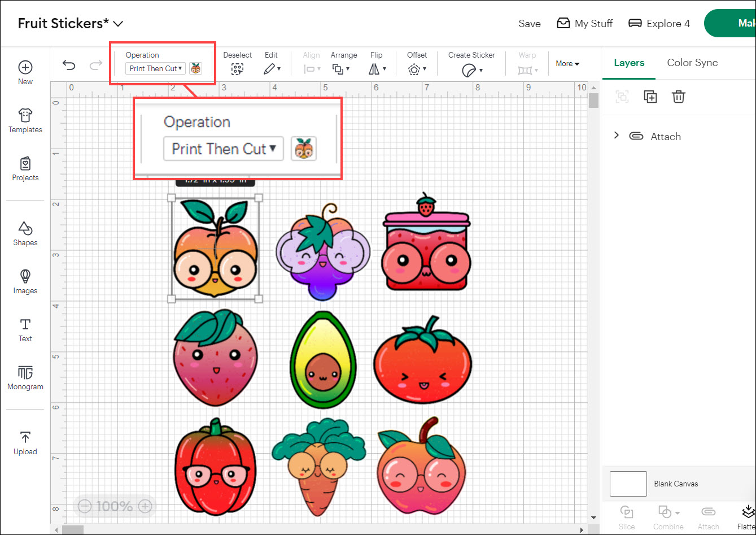Delete the layer with the trash icon
The height and width of the screenshot is (535, 756).
tap(678, 97)
